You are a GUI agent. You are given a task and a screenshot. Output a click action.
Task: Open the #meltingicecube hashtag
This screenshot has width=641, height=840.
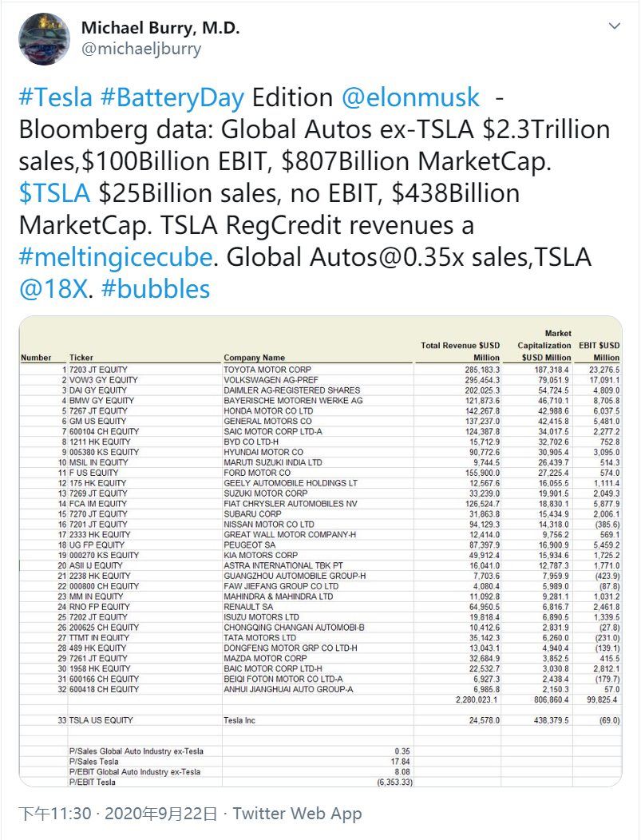tap(116, 257)
